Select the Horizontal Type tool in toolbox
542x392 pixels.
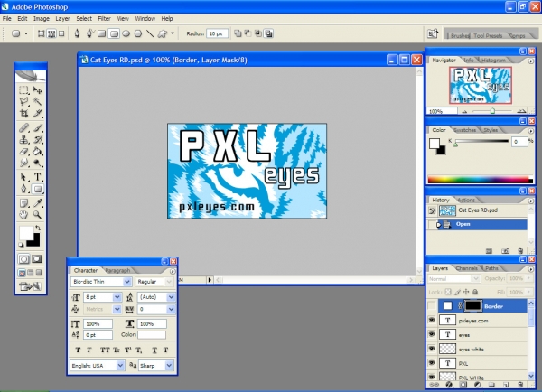pyautogui.click(x=37, y=177)
